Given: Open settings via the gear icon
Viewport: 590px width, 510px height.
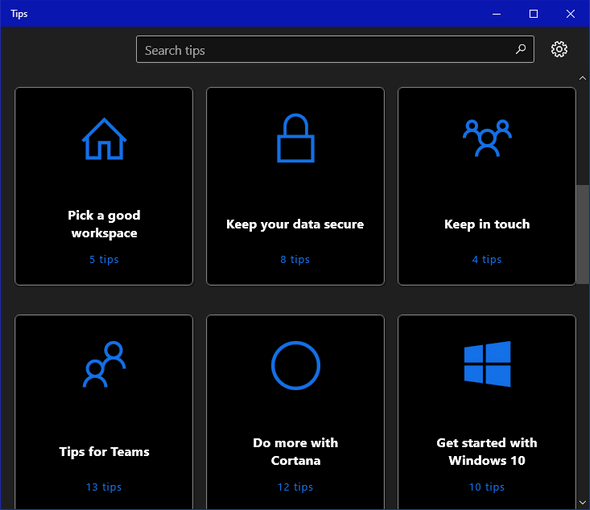Looking at the screenshot, I should click(559, 49).
